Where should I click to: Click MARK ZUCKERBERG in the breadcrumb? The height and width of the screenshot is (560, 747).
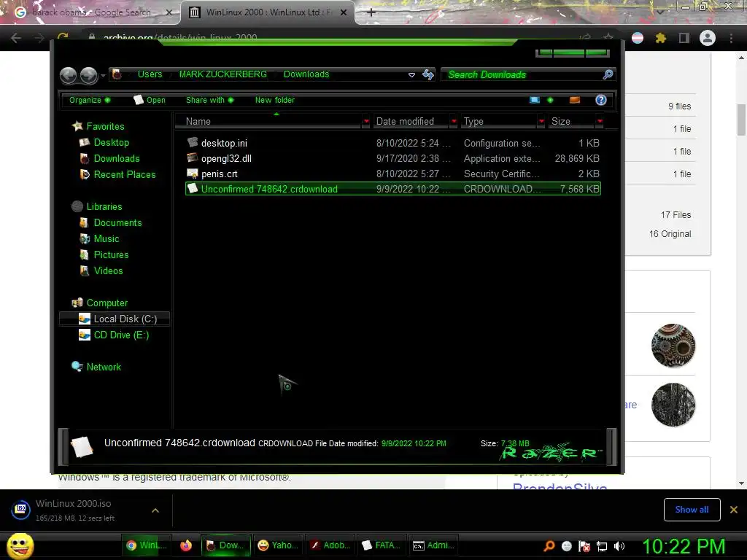[223, 74]
